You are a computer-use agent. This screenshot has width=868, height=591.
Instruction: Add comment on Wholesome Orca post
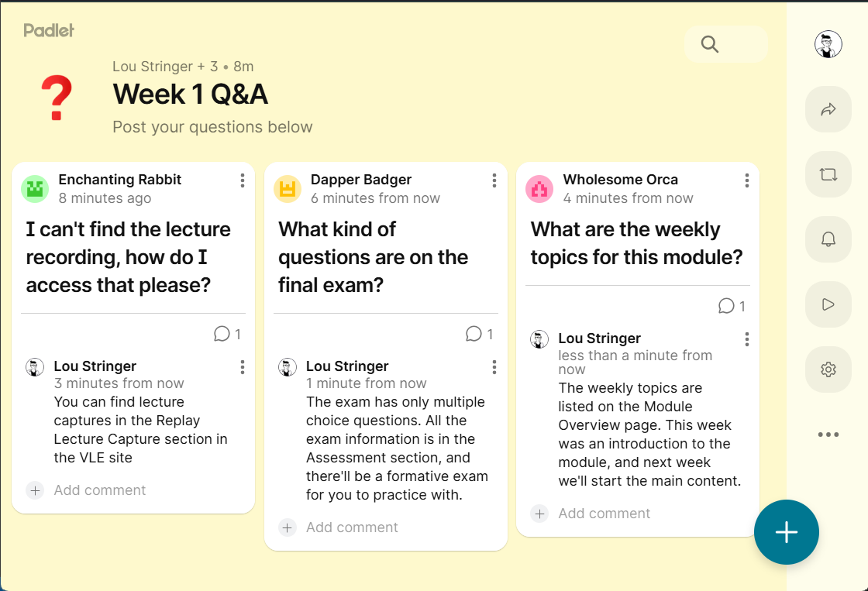pyautogui.click(x=604, y=514)
